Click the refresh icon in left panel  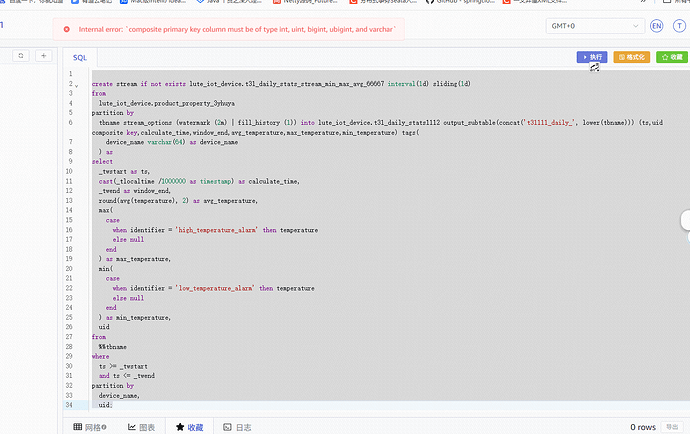pyautogui.click(x=19, y=56)
